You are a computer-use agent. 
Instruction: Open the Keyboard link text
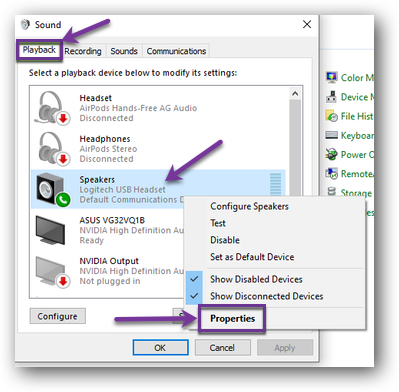357,135
